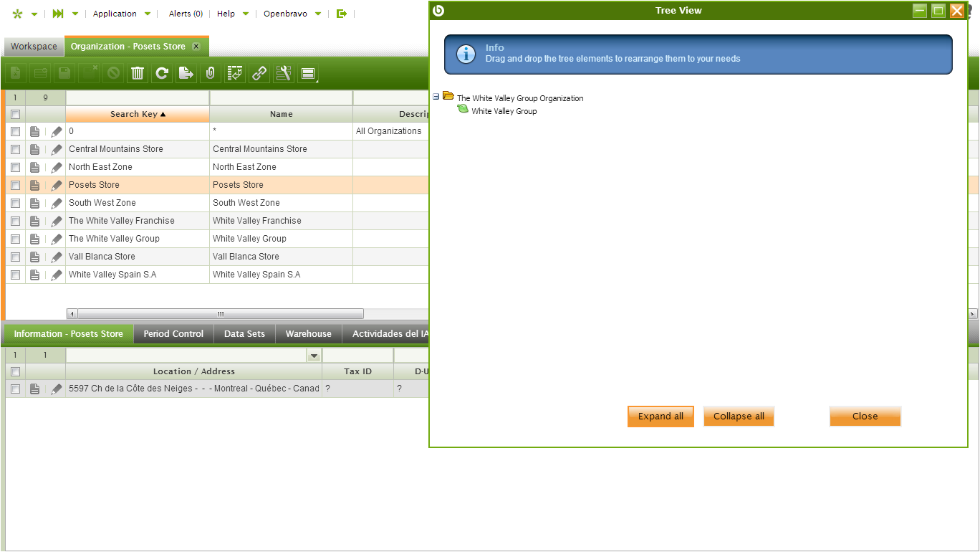Edit the Posets Store row with pencil

click(56, 185)
